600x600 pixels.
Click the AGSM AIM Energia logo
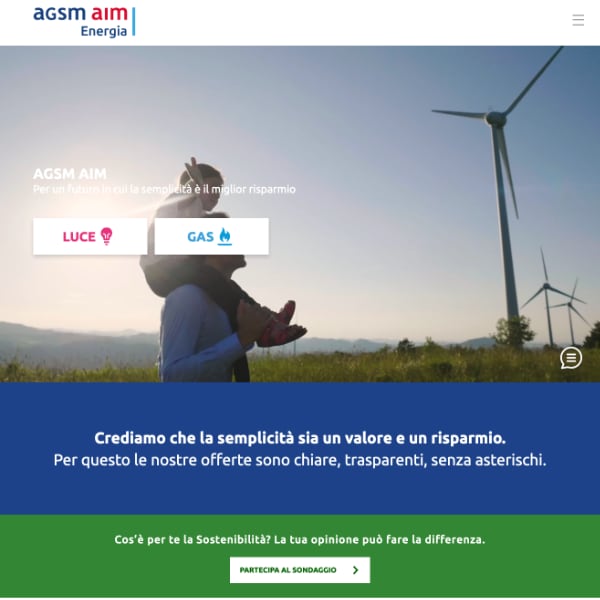(84, 22)
